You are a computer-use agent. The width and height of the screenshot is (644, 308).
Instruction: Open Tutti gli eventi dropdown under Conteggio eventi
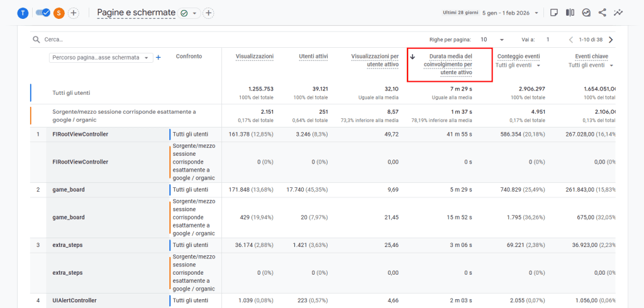(x=518, y=65)
